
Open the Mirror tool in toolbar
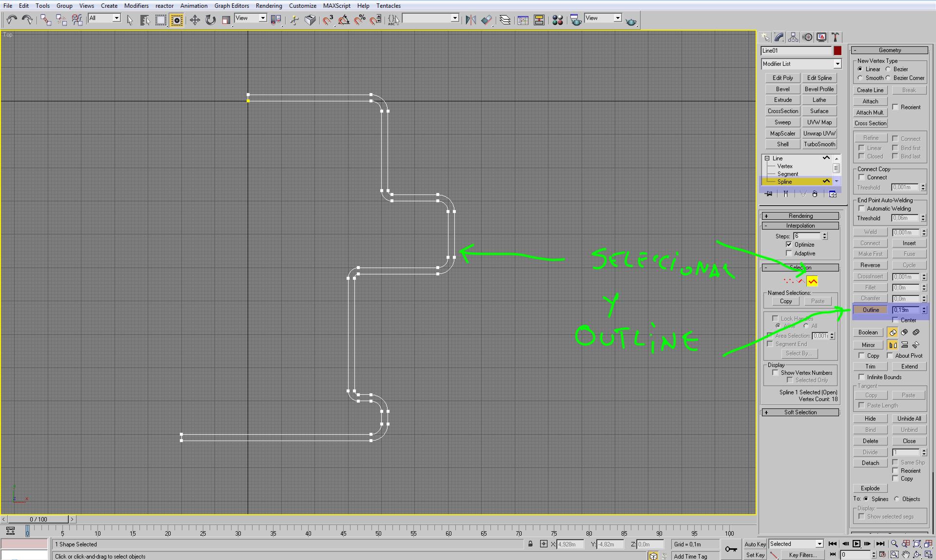pos(470,19)
